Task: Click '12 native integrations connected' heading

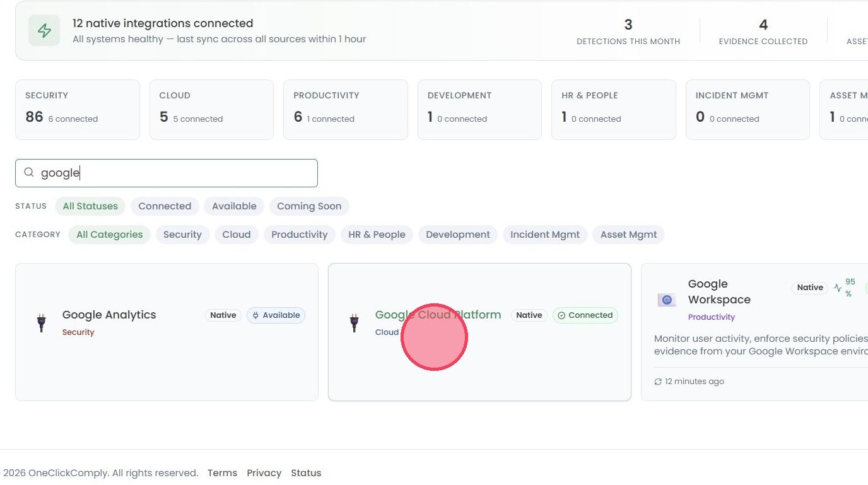Action: click(163, 23)
